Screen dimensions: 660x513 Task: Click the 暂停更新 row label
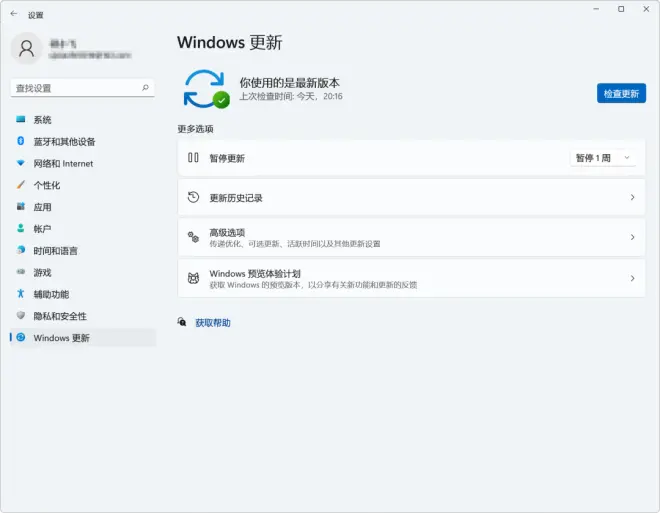227,158
